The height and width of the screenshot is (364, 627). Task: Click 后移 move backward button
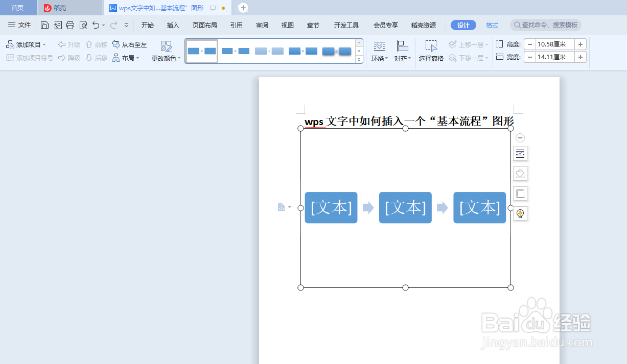tap(96, 58)
